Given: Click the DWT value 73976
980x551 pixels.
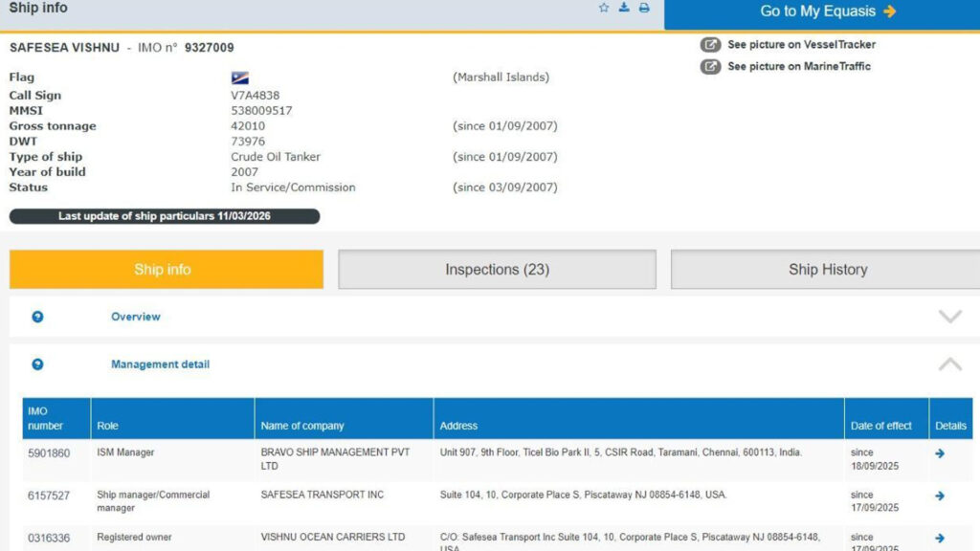Looking at the screenshot, I should pos(248,142).
